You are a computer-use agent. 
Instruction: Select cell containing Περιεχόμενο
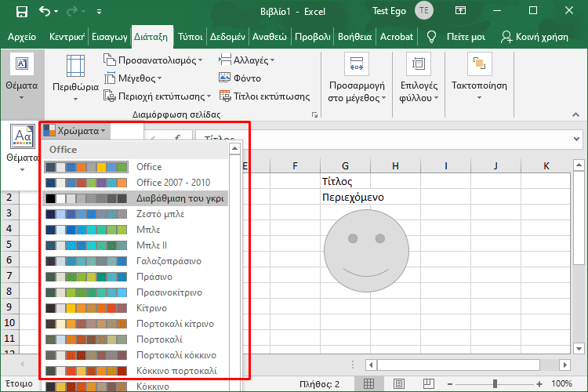[346, 197]
